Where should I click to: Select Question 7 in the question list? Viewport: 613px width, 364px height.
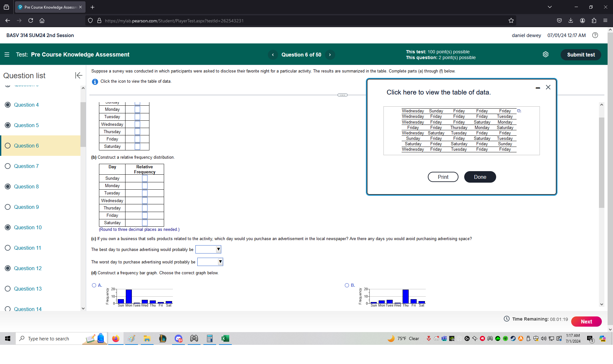(26, 166)
